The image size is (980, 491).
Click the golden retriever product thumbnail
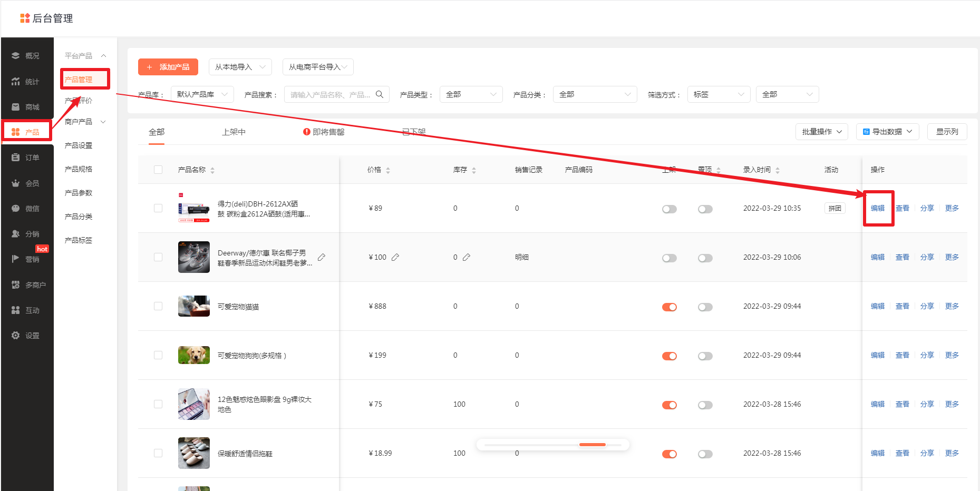click(194, 355)
